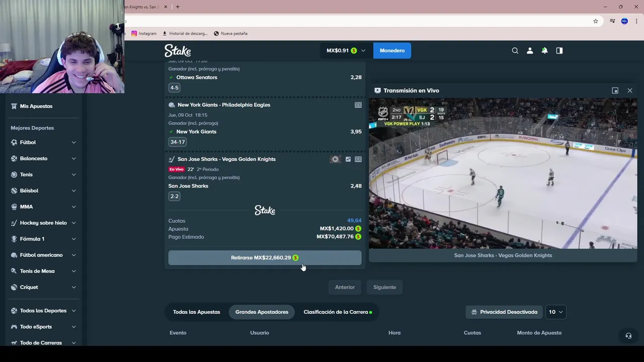
Task: Open a new browser tab
Action: pos(178,7)
